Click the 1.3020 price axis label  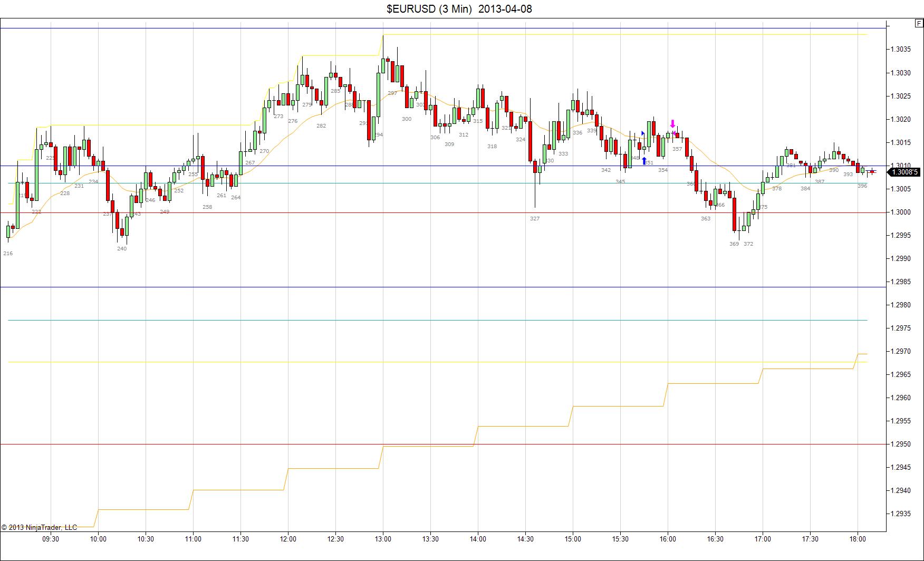coord(900,119)
